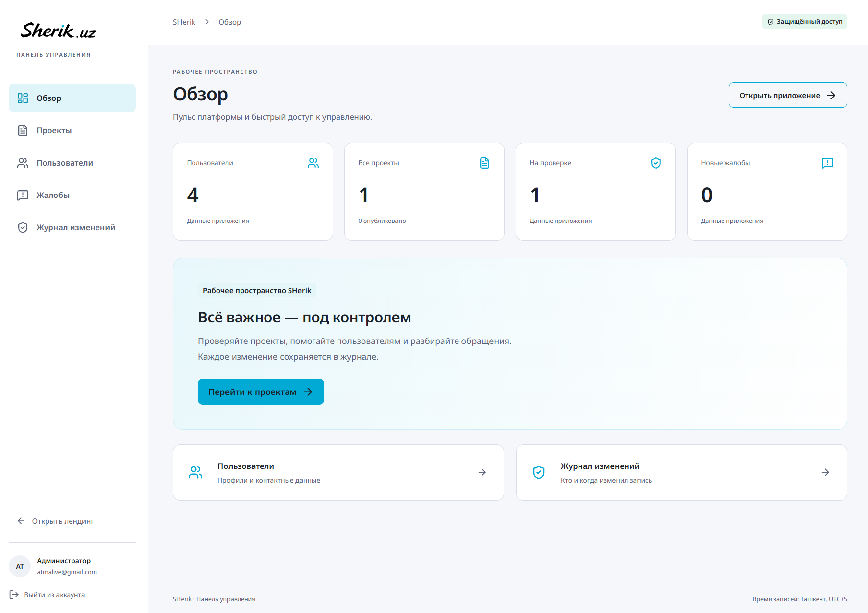Screen dimensions: 868x613
Task: Click the Рабочее пространство SHerik tag
Action: click(257, 291)
